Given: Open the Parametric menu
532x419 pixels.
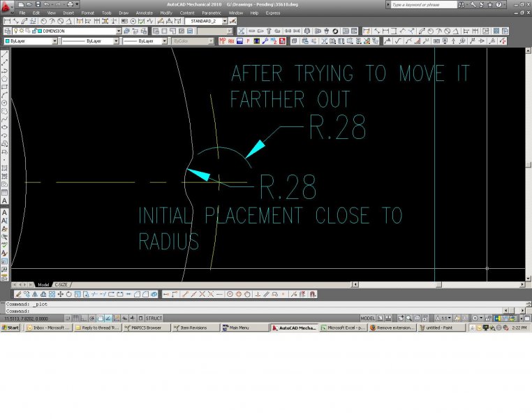Looking at the screenshot, I should [x=212, y=13].
